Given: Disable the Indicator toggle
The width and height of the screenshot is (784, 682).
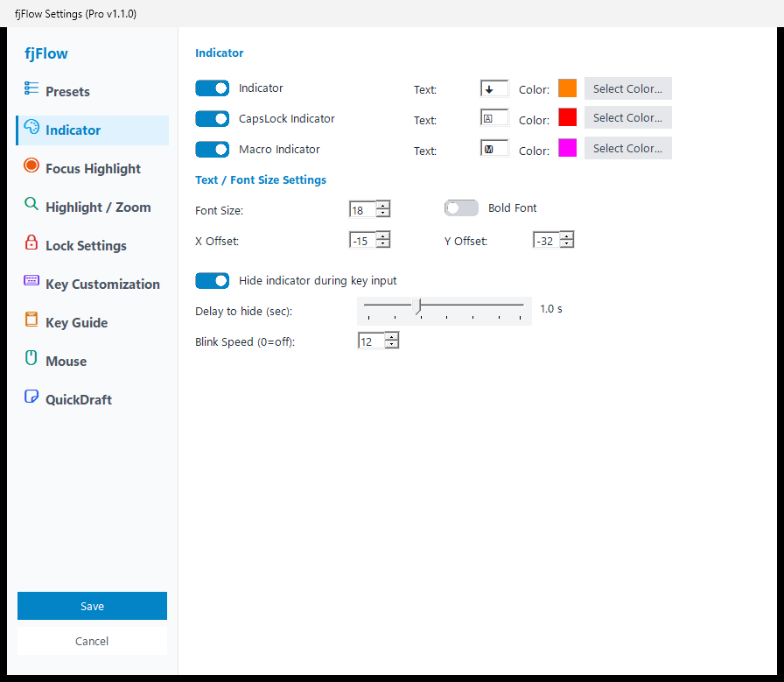Looking at the screenshot, I should (x=212, y=88).
